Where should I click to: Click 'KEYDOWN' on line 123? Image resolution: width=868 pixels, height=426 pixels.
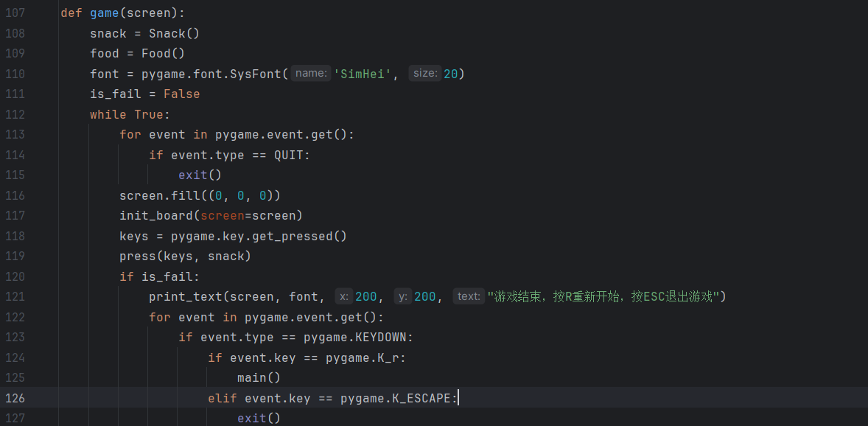pos(381,338)
